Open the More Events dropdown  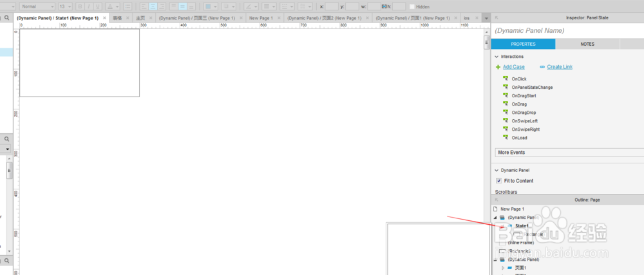[x=569, y=152]
